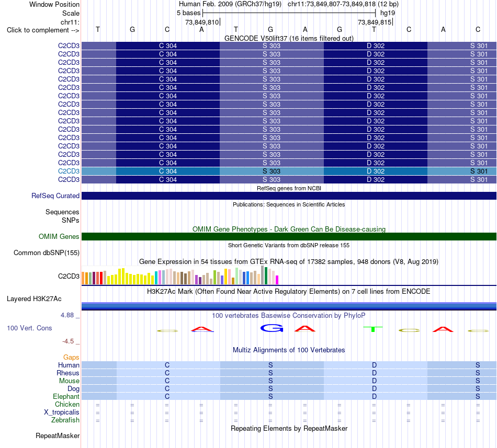Click the green T conservation logo letter

point(373,329)
